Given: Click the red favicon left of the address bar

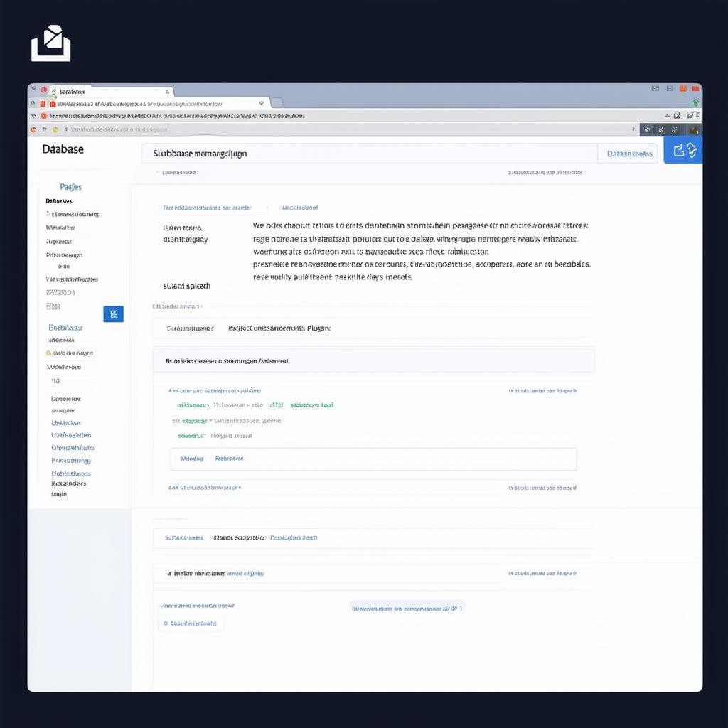Looking at the screenshot, I should tap(52, 103).
